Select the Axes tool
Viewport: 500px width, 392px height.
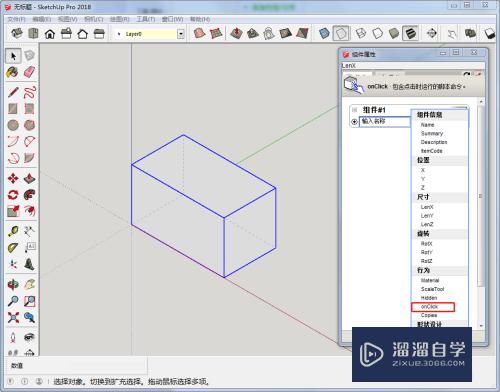[x=13, y=264]
